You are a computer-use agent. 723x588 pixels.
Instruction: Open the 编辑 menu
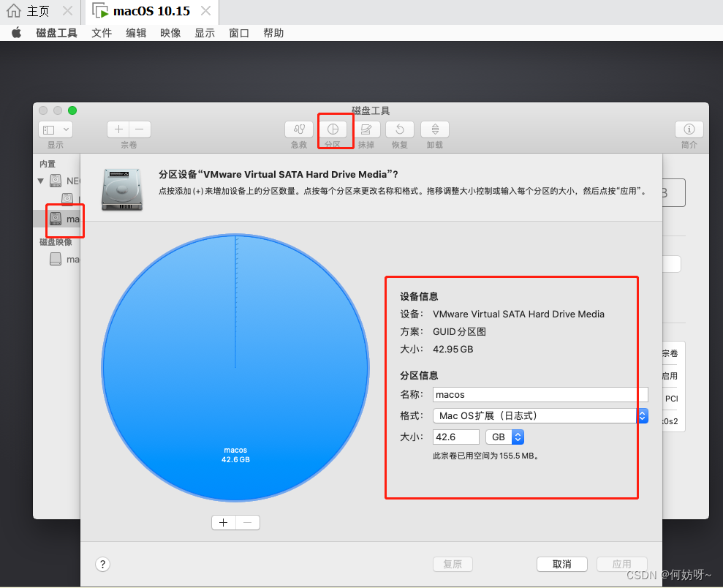click(136, 33)
